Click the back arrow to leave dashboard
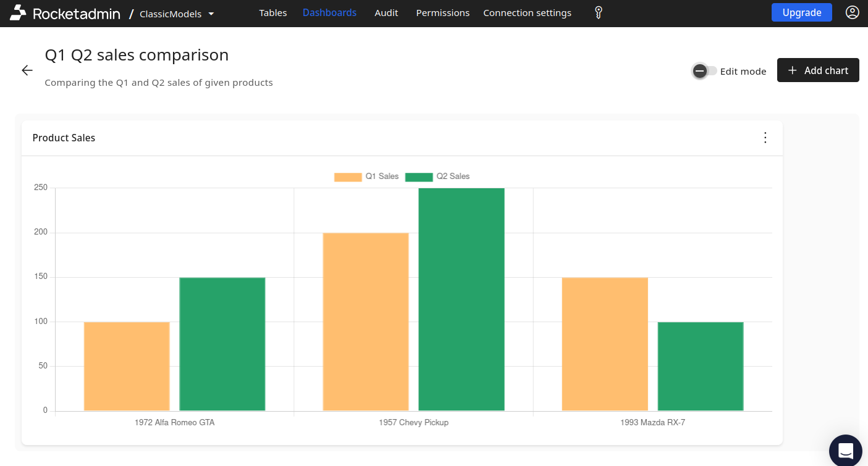The width and height of the screenshot is (868, 466). 27,70
